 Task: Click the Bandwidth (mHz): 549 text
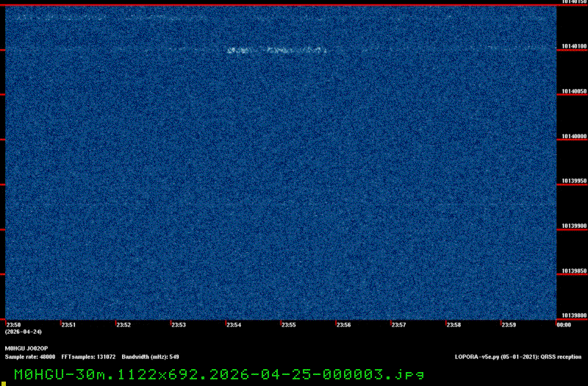pos(151,357)
